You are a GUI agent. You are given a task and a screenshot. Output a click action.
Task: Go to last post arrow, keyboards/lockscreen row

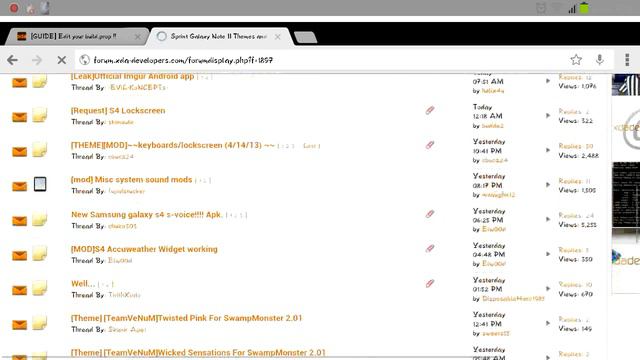548,150
